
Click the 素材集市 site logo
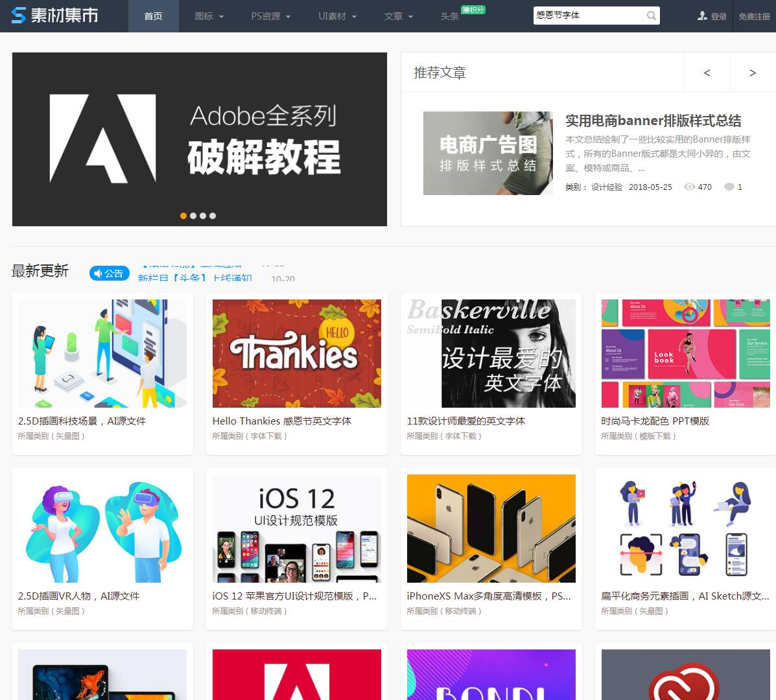[54, 16]
